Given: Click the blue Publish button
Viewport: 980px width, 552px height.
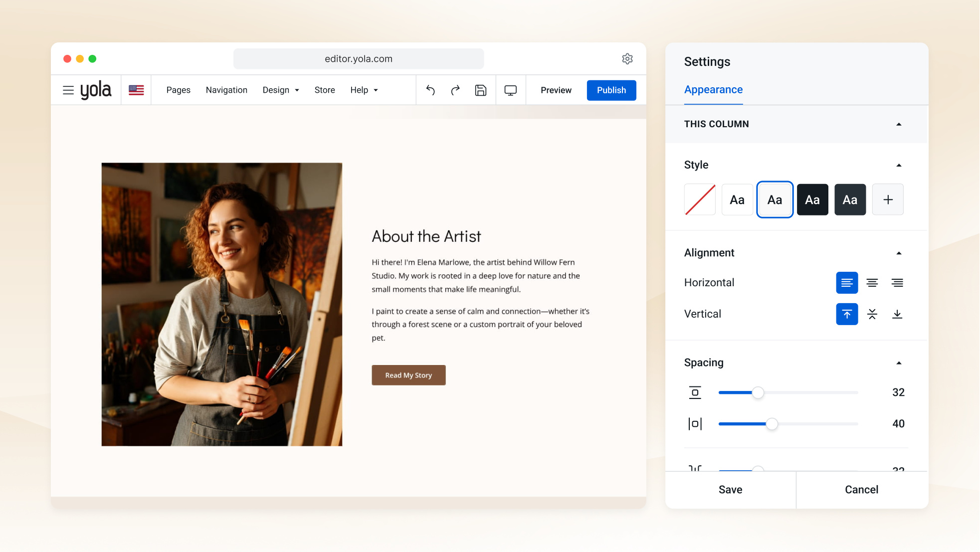Looking at the screenshot, I should click(x=611, y=90).
